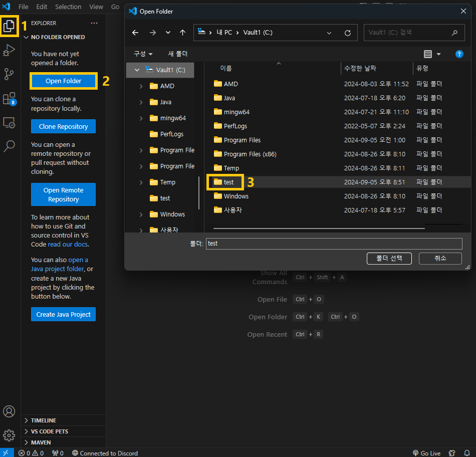Collapse the Vault1 (C:) tree node
Image resolution: width=476 pixels, height=457 pixels.
point(137,70)
